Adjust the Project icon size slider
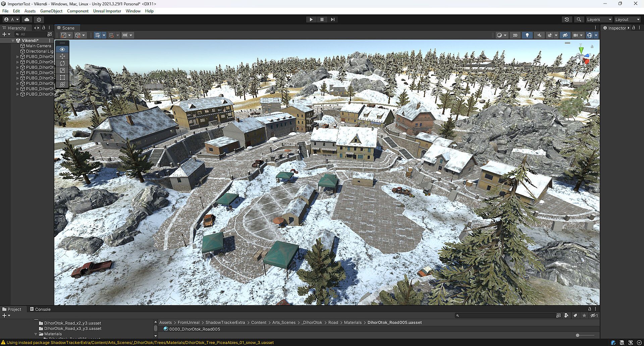 coord(577,335)
